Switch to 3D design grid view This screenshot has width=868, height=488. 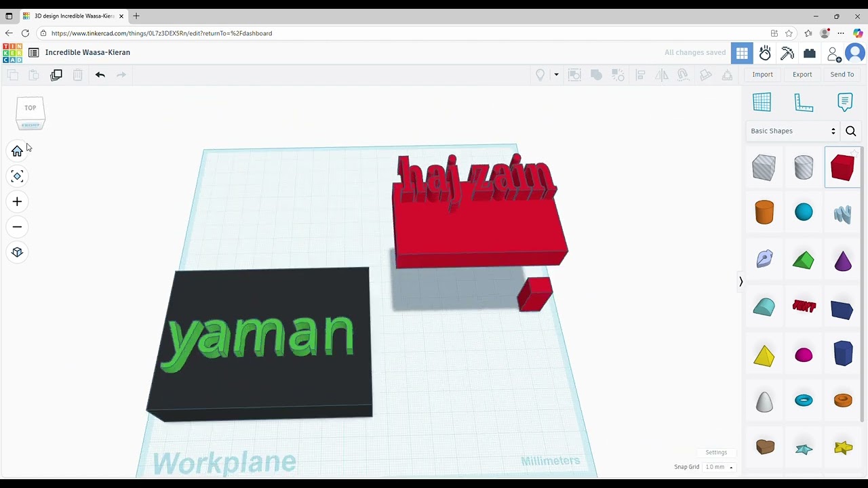click(742, 53)
